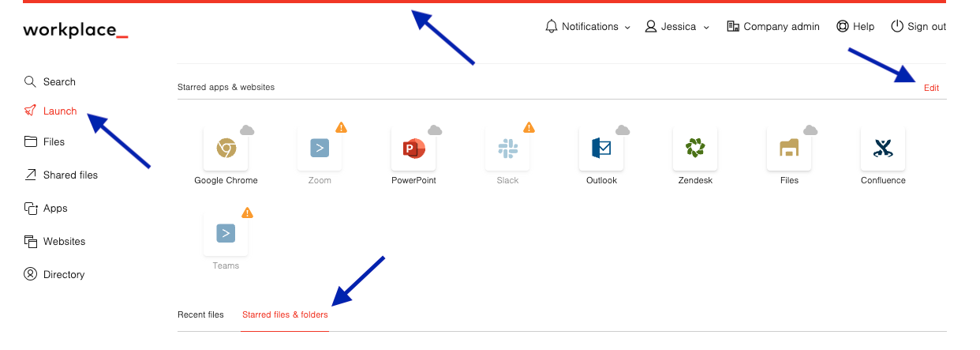This screenshot has height=350, width=980.
Task: Switch to the Recent files tab
Action: coord(200,314)
